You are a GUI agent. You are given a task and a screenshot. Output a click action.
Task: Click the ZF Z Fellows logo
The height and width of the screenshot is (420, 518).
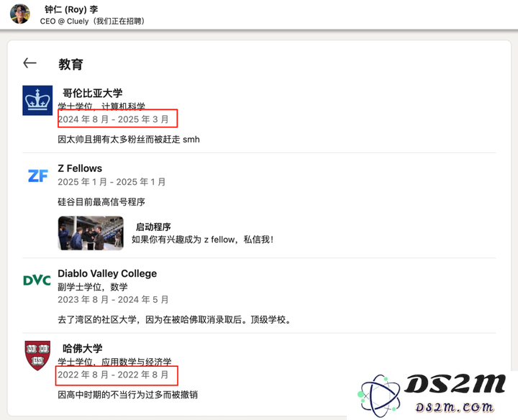(37, 175)
